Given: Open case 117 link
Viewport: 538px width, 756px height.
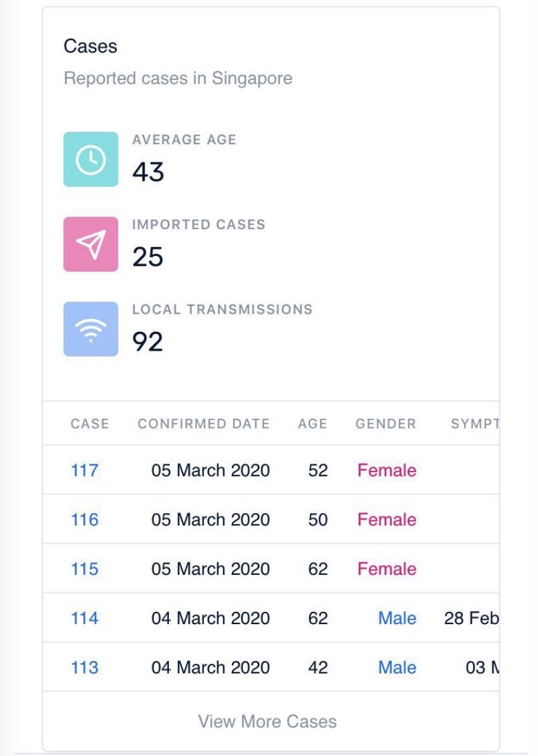Looking at the screenshot, I should click(x=84, y=470).
